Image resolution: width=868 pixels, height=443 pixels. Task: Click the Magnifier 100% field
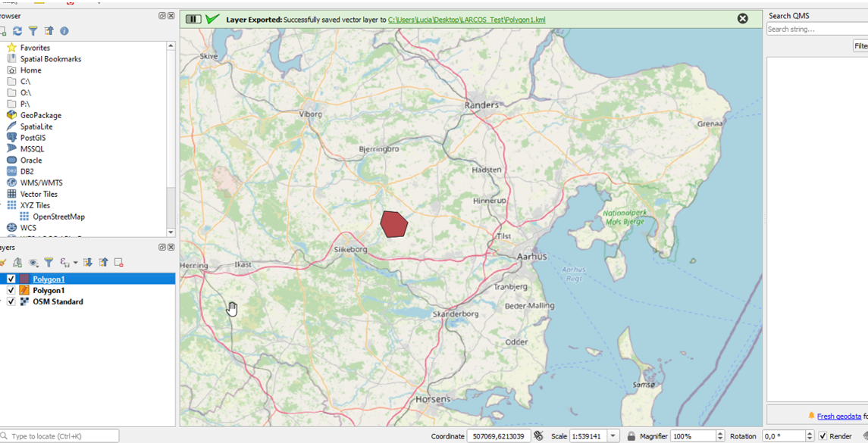694,436
